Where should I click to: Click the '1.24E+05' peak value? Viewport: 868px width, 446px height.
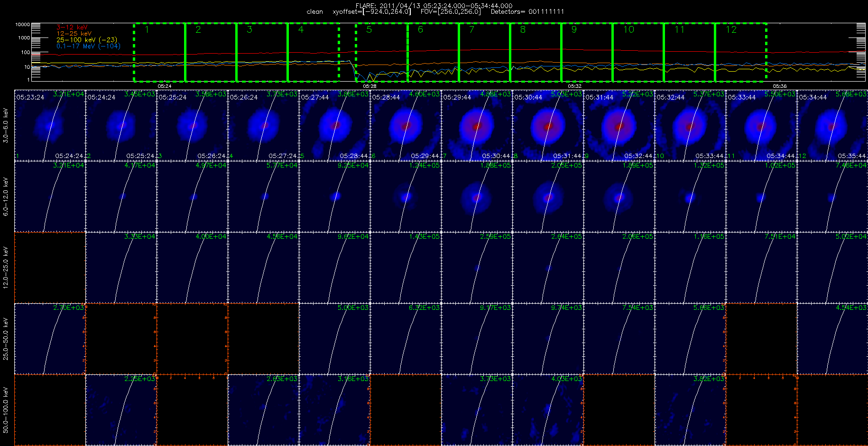click(425, 166)
